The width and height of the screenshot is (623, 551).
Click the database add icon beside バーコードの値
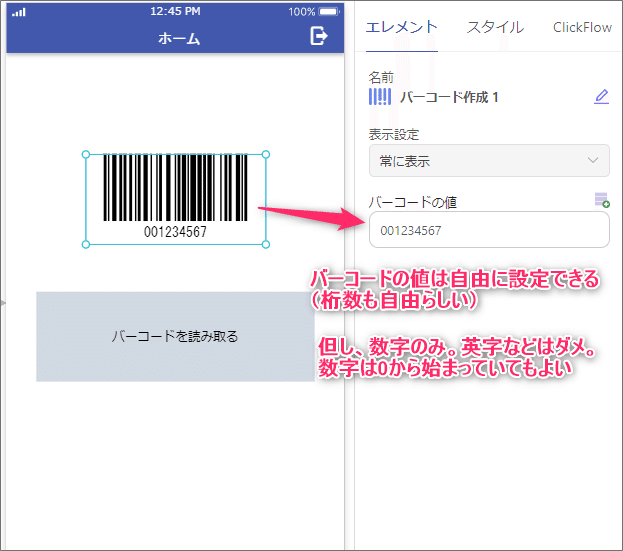(602, 200)
